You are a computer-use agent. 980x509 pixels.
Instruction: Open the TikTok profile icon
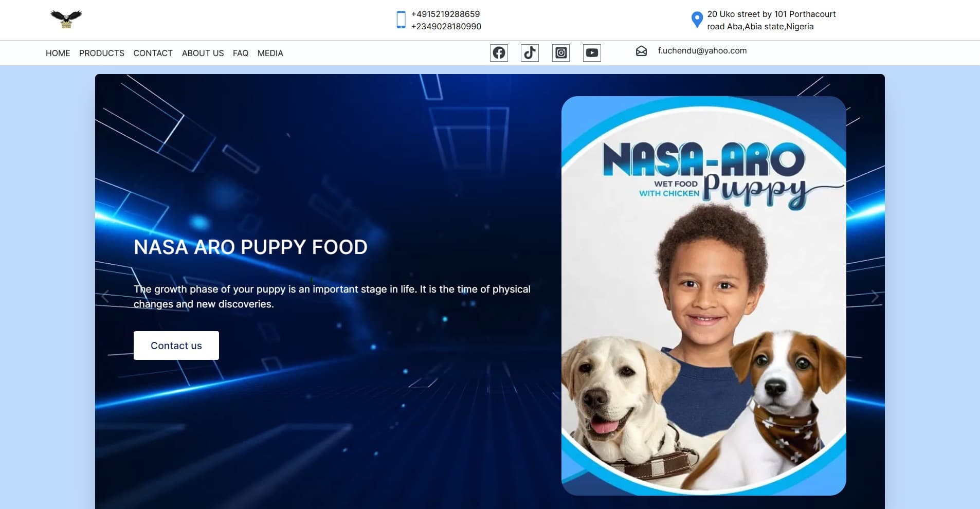[530, 53]
